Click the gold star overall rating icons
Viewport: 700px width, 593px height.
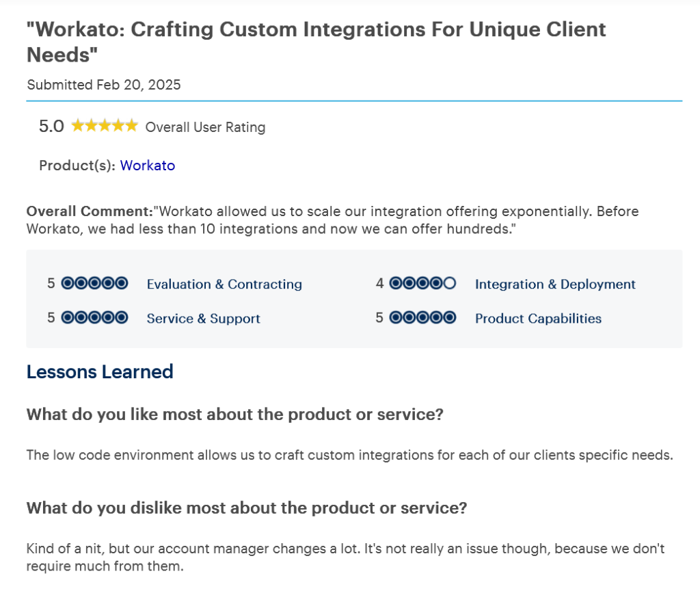[104, 126]
